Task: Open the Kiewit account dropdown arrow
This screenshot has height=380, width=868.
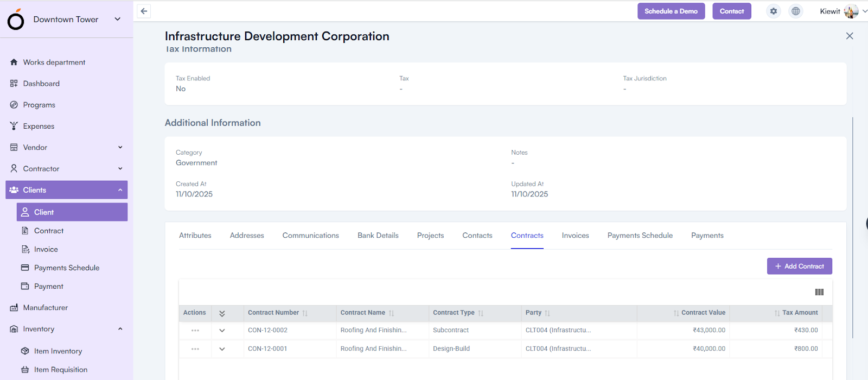Action: pos(865,11)
